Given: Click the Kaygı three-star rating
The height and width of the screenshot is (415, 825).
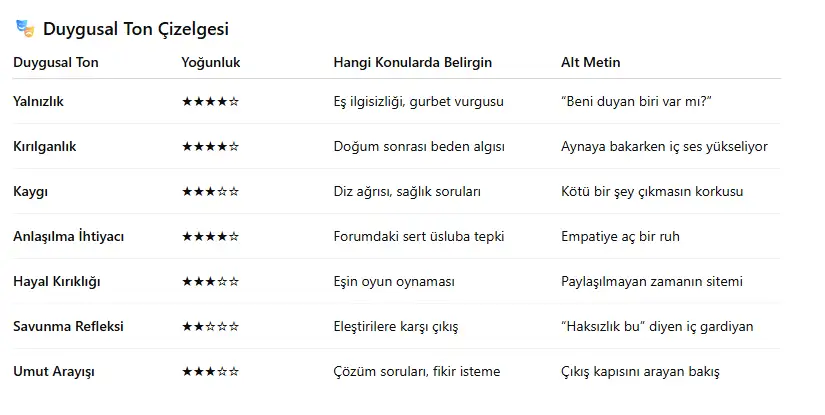Looking at the screenshot, I should [210, 191].
